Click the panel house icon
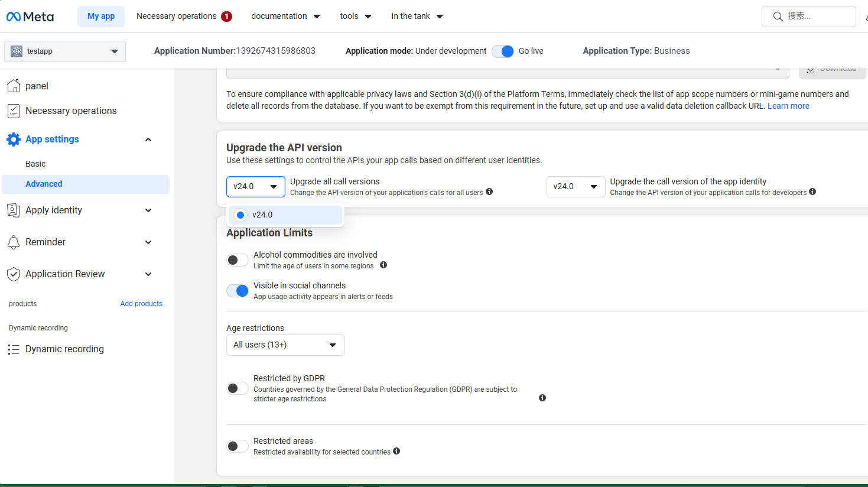Viewport: 868px width, 487px height. point(14,86)
